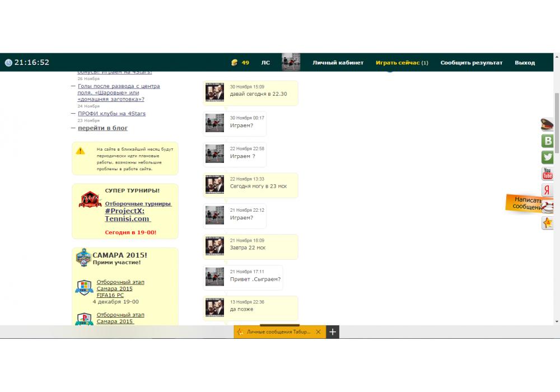Click the Samara 2015 badge icon

pos(83,257)
